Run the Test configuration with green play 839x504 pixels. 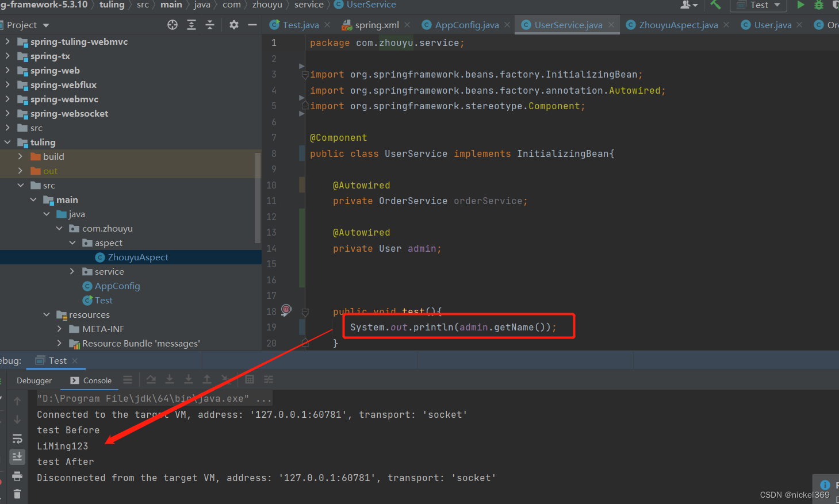pos(800,5)
